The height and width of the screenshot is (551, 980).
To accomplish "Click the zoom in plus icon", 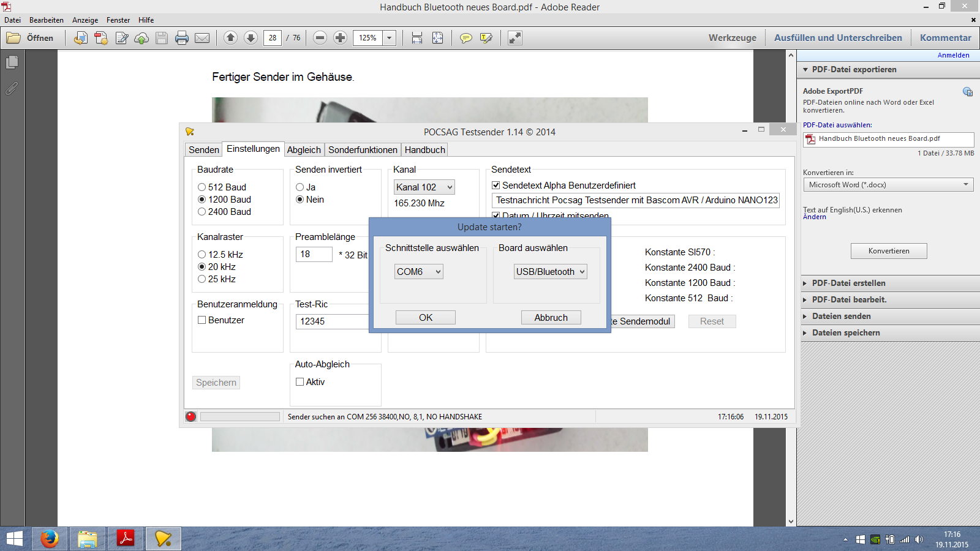I will 341,38.
